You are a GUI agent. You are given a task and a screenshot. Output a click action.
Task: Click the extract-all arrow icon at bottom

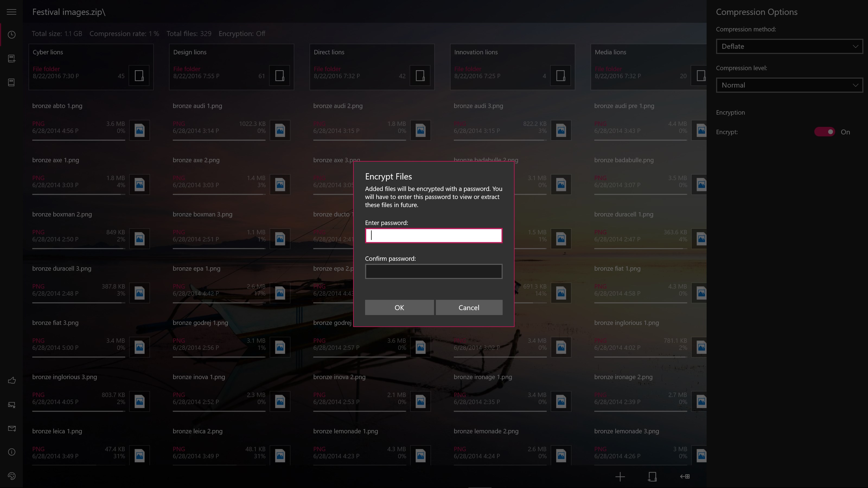coord(685,476)
